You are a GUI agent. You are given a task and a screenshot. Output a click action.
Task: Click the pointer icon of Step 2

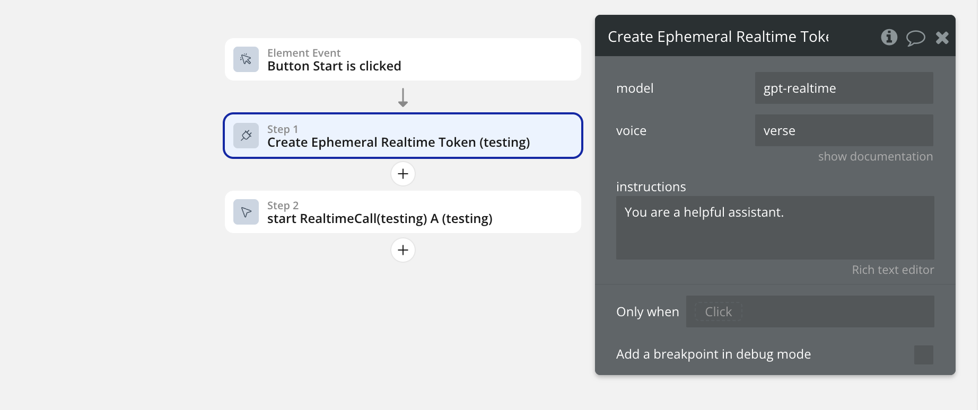[246, 212]
